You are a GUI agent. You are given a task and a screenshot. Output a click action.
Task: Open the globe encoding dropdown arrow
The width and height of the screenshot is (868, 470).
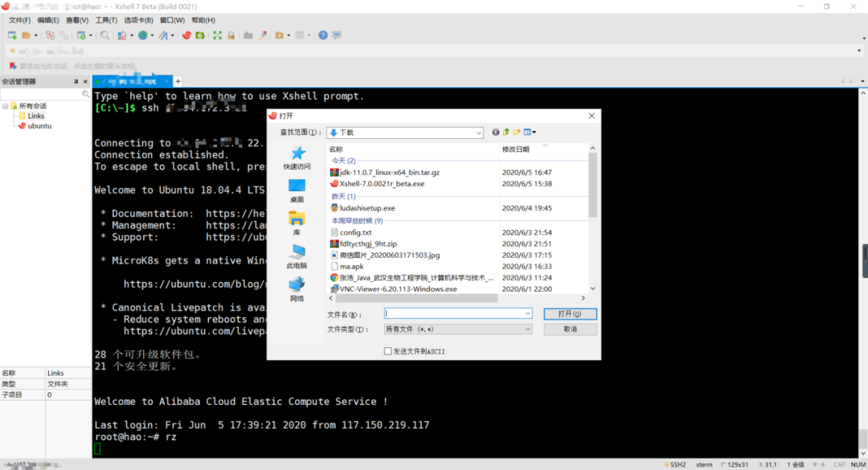(x=152, y=35)
